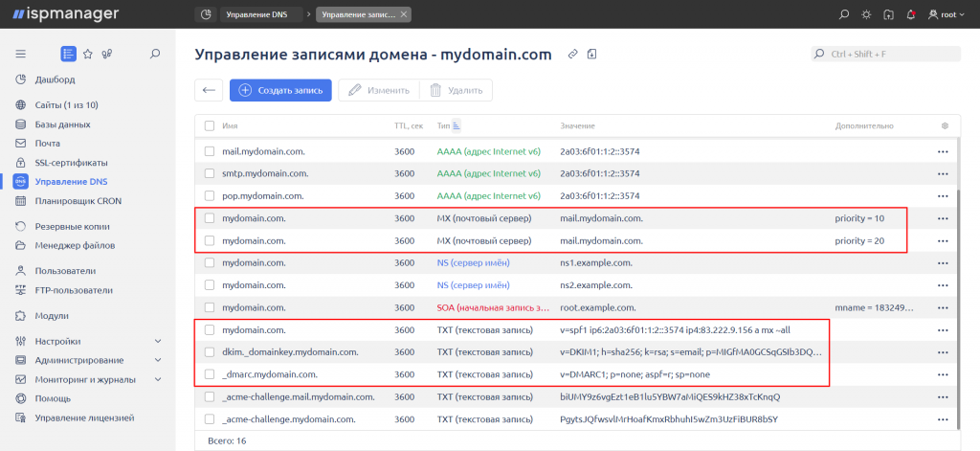980x451 pixels.
Task: Click the Ctrl + Shift + F search field
Action: (885, 54)
